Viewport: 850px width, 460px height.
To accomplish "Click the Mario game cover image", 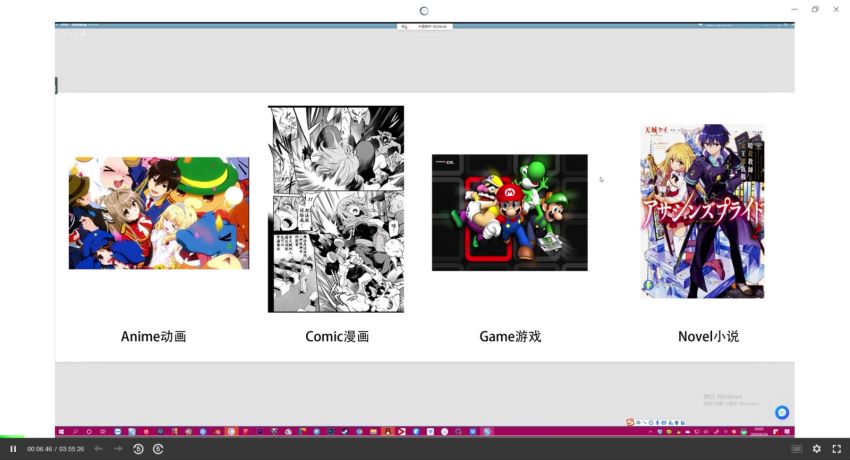I will pyautogui.click(x=510, y=212).
